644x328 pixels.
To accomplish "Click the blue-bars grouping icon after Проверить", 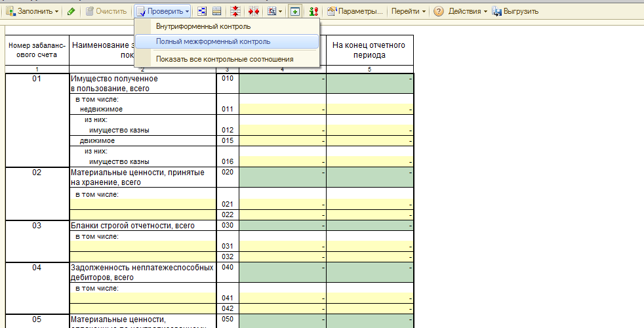I will tap(202, 12).
